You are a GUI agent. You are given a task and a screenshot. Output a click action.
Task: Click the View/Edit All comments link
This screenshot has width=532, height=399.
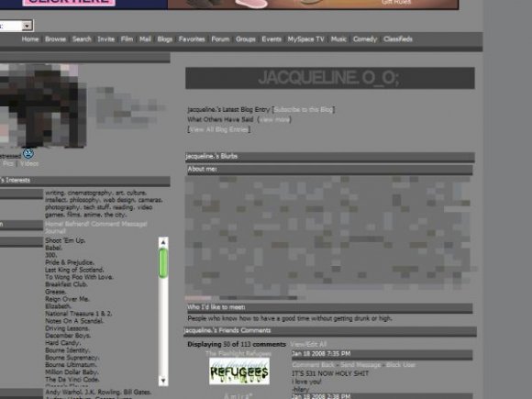[308, 344]
